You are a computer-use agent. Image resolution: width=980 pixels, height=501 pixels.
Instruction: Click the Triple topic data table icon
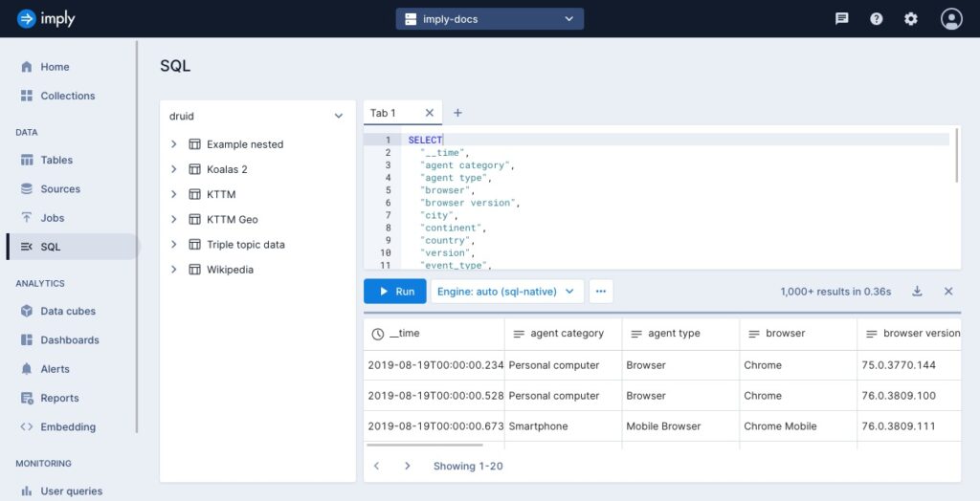tap(194, 244)
